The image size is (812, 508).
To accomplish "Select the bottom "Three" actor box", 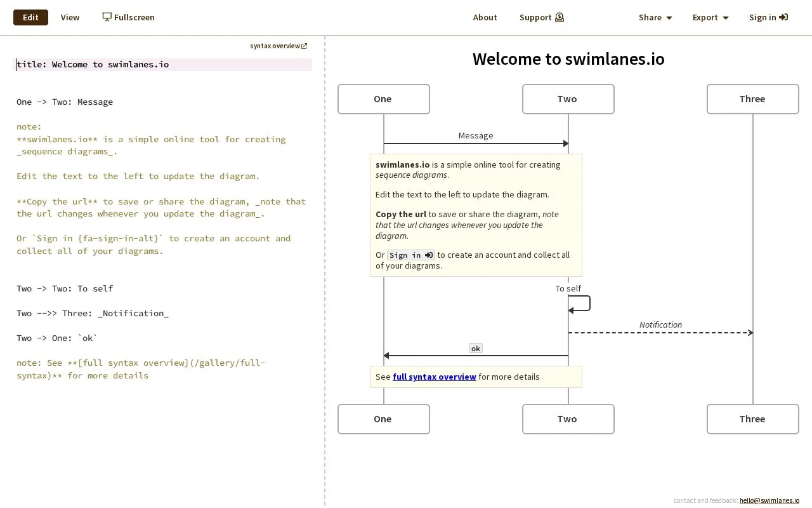I will click(x=753, y=419).
